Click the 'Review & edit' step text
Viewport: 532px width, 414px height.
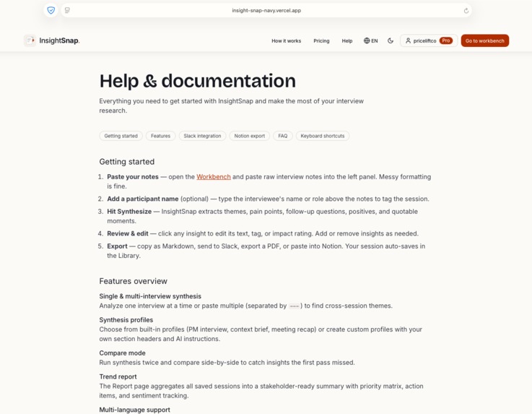click(x=128, y=233)
